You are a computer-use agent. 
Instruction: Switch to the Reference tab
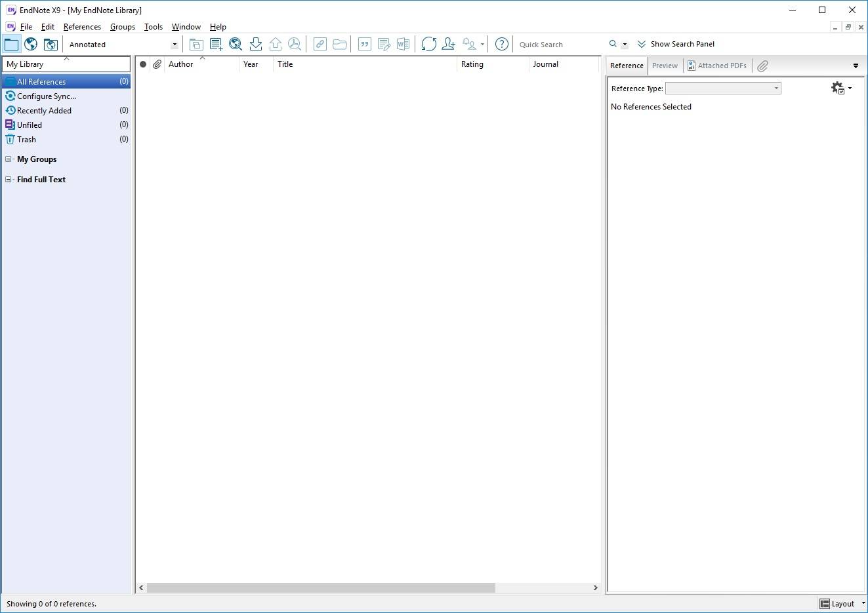627,66
